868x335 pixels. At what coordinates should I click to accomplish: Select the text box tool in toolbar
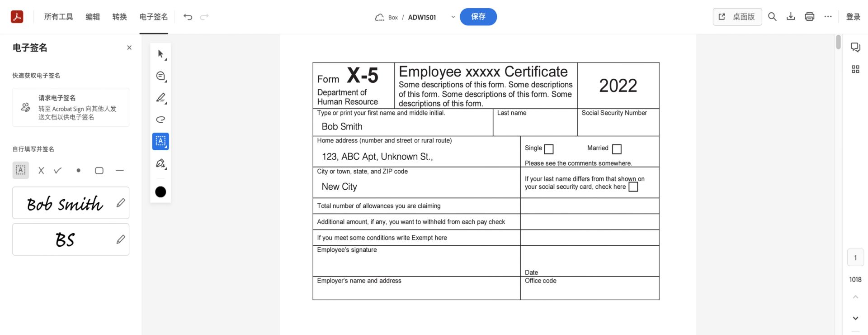pyautogui.click(x=160, y=141)
